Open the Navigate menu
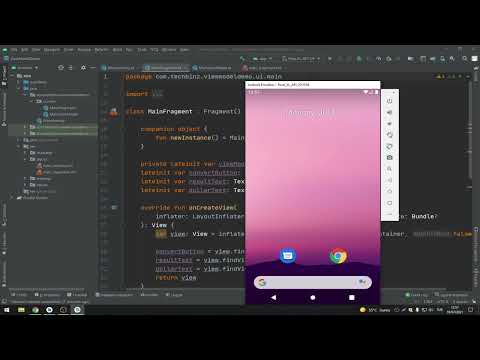Screen dimensions: 480x360 tap(52, 50)
